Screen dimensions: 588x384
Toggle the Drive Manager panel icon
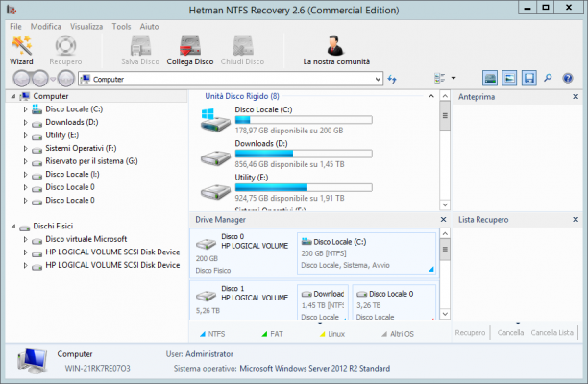[490, 79]
